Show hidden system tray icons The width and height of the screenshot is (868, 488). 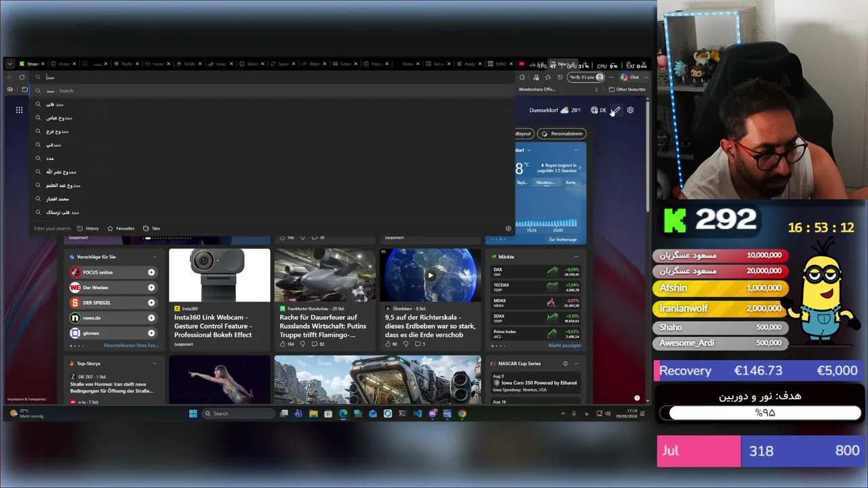point(563,413)
